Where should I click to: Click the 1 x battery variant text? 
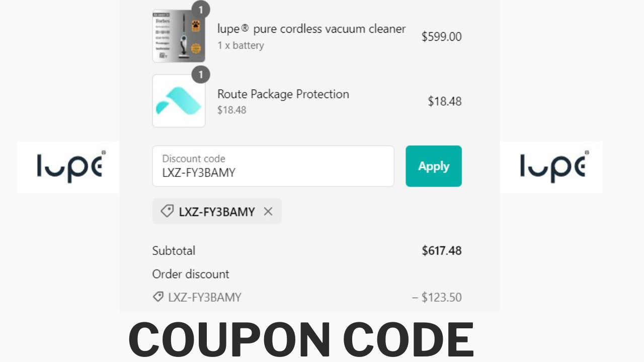click(x=240, y=45)
